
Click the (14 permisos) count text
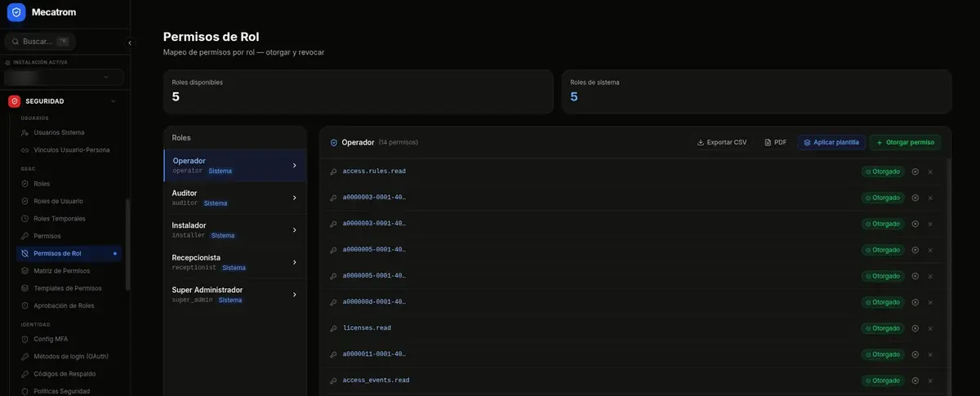[x=399, y=142]
